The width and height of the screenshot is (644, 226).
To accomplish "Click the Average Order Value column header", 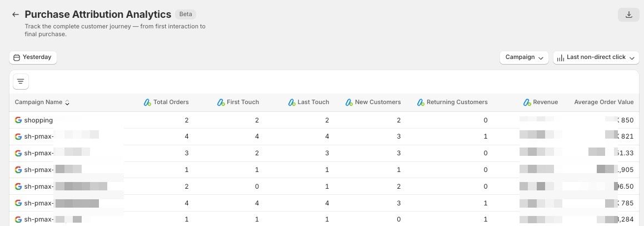I will pos(604,102).
